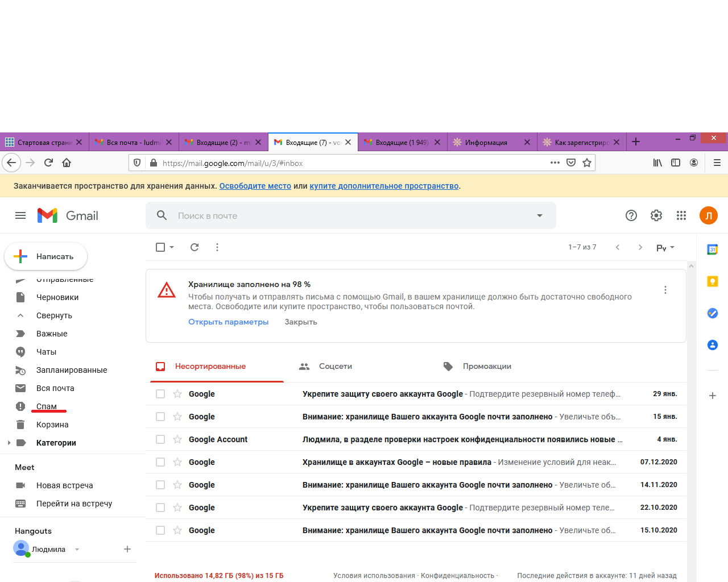Viewport: 728px width, 582px height.
Task: Click Открыть параметры in storage warning
Action: coord(229,322)
